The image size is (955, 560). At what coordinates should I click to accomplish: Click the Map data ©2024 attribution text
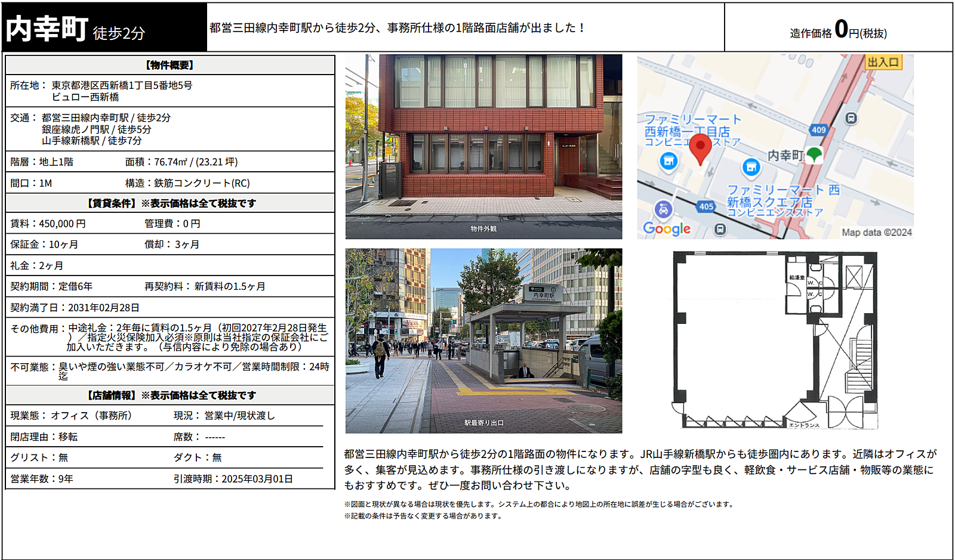pos(877,232)
